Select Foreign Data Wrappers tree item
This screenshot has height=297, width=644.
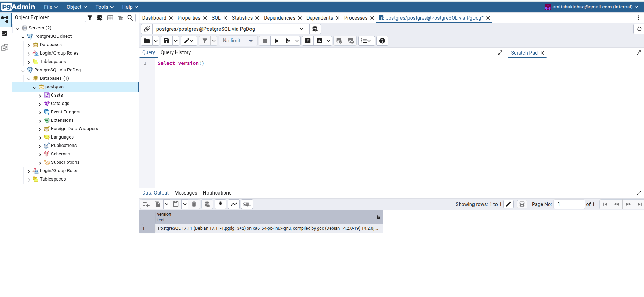pyautogui.click(x=74, y=129)
